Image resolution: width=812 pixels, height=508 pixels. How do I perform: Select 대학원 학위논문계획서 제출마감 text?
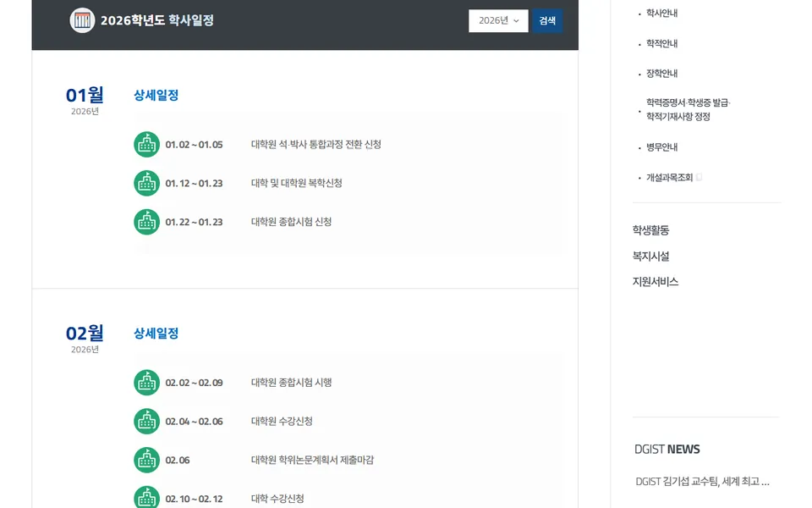[x=312, y=460]
